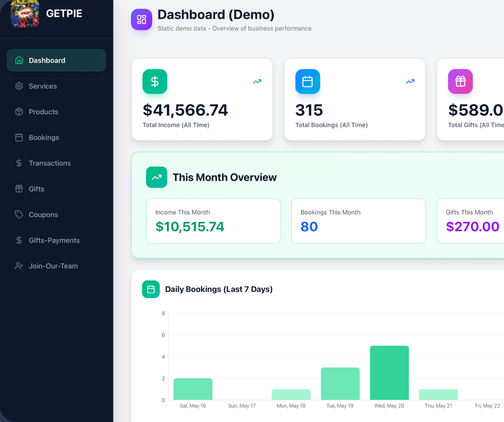Click the 315 total bookings value
This screenshot has width=504, height=422.
309,110
